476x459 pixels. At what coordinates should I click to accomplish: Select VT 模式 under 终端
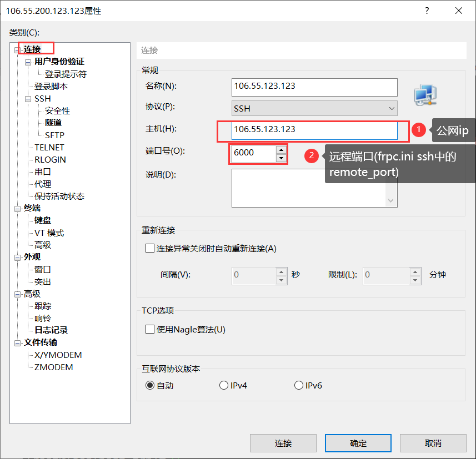pyautogui.click(x=49, y=233)
